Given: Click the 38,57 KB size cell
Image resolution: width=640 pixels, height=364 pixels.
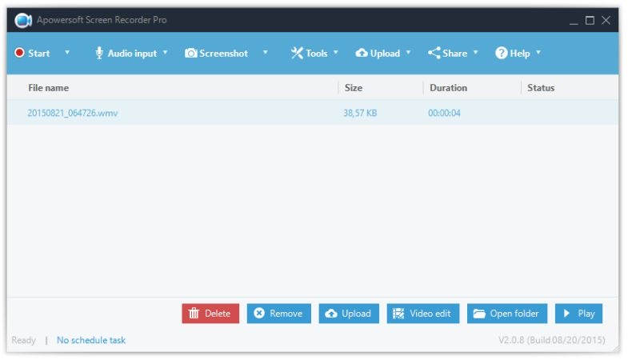Looking at the screenshot, I should (360, 113).
